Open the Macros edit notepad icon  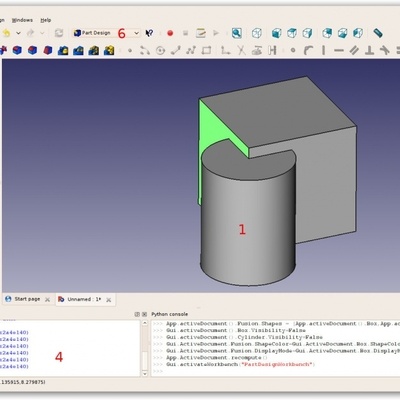[x=201, y=33]
